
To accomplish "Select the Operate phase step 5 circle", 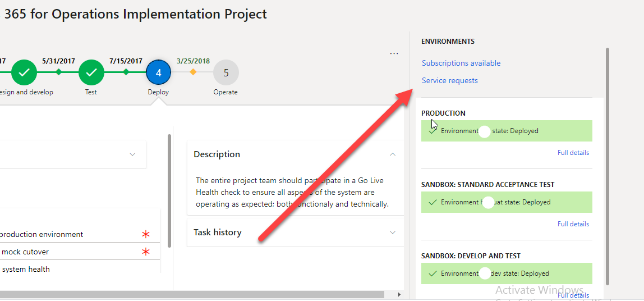I will tap(226, 73).
